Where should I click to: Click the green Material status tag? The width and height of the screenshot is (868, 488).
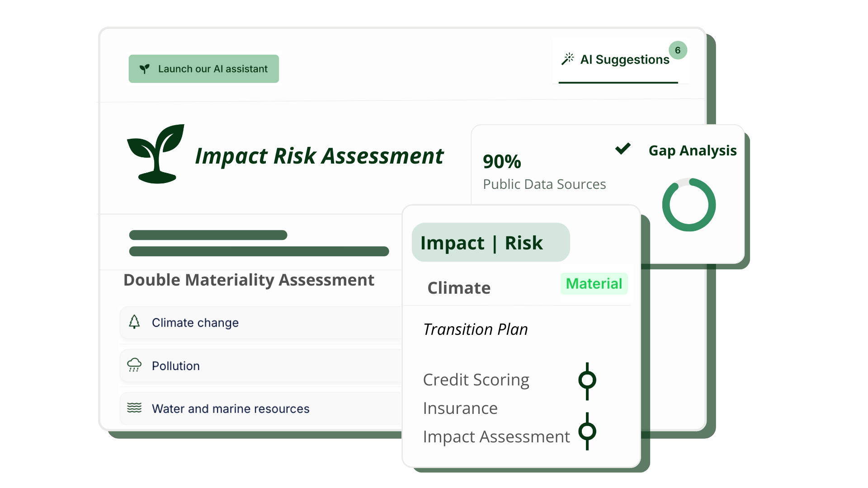(594, 284)
